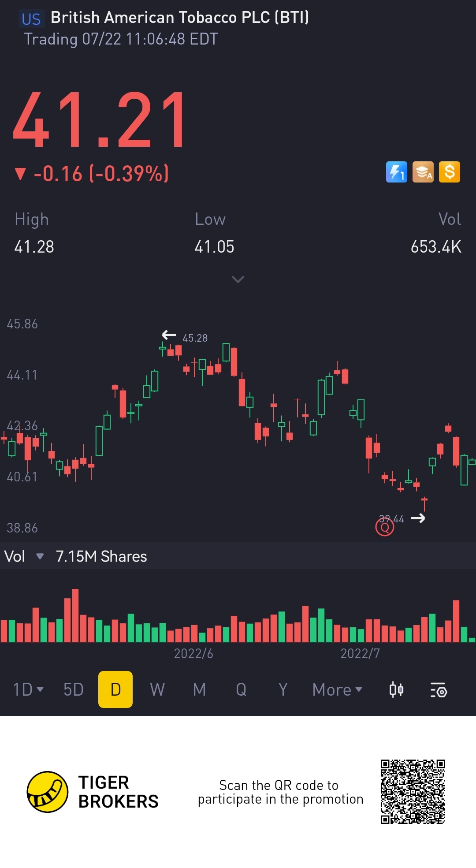476x868 pixels.
Task: Expand the quote details chevron
Action: (x=238, y=279)
